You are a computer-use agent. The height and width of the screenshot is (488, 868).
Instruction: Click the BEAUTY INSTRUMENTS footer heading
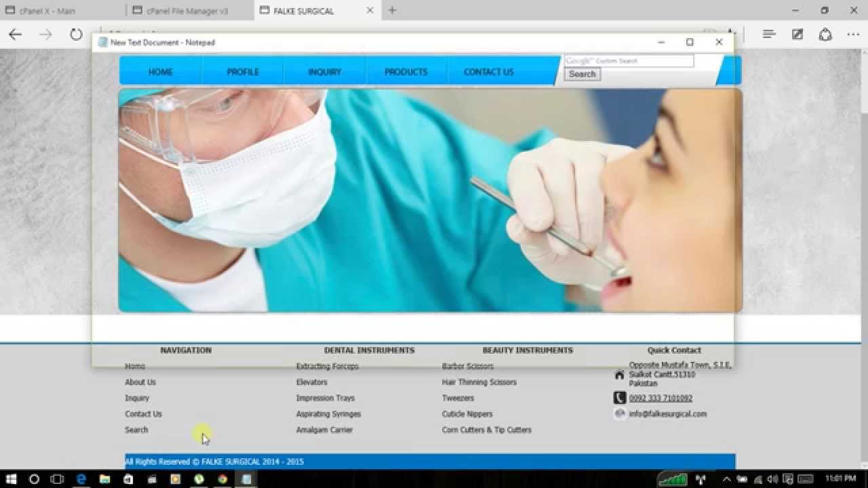point(528,350)
